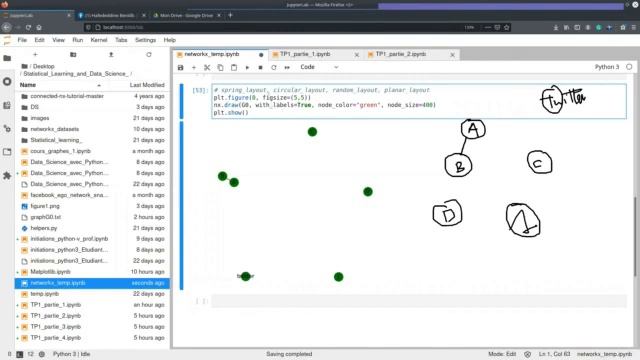Open the Settings menu
The image size is (640, 360).
click(x=145, y=40)
